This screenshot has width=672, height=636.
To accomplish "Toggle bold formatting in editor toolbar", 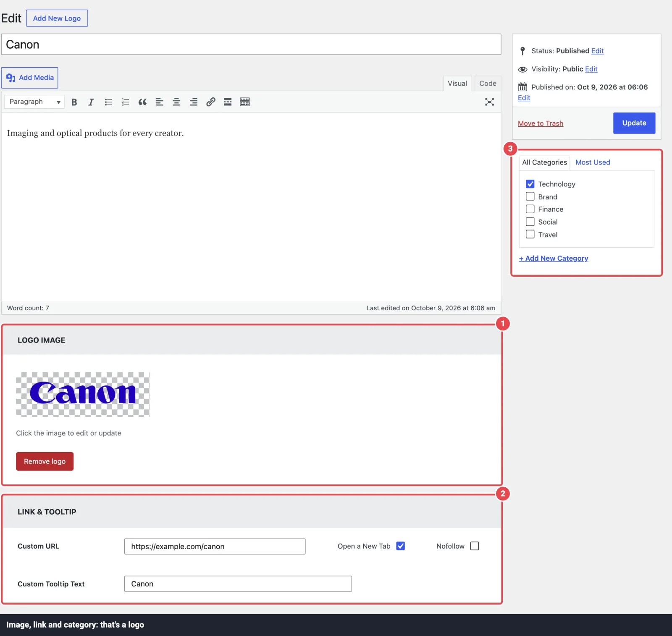I will click(x=74, y=102).
